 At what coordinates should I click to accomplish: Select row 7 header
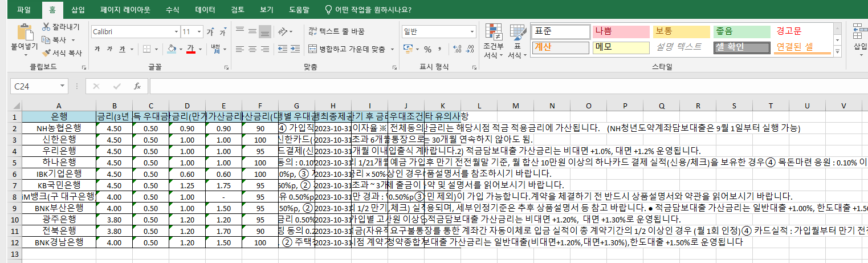[16, 185]
